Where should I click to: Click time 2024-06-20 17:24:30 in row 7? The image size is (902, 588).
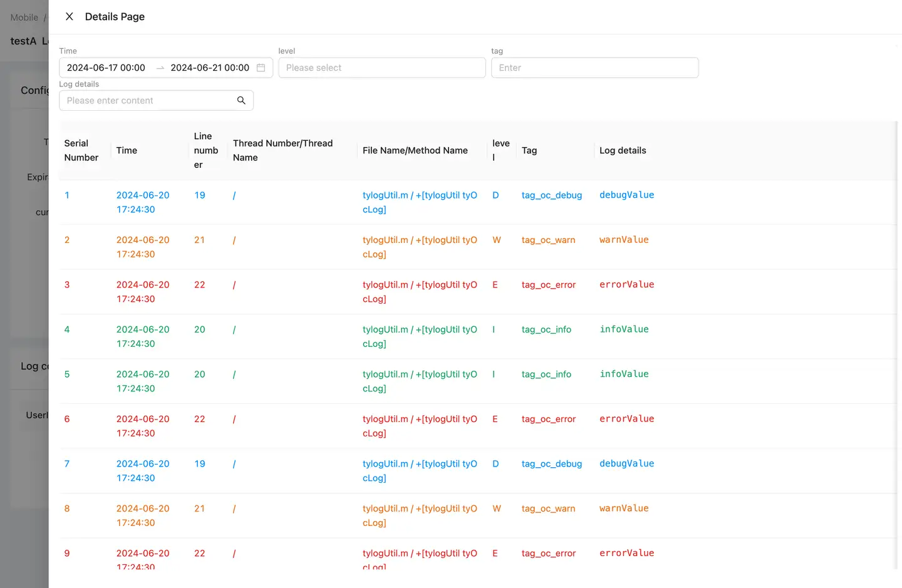(x=143, y=471)
